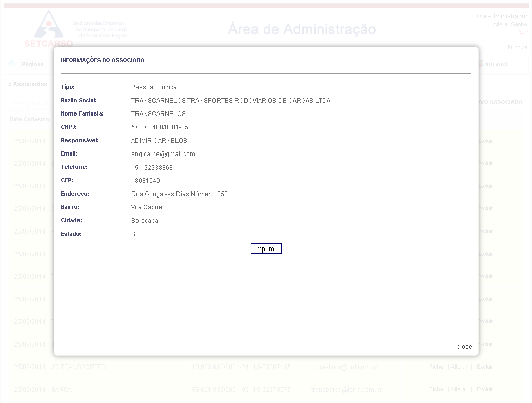The height and width of the screenshot is (403, 532).
Task: Open Ficha for JR TRANSPORTES row
Action: coord(436,367)
